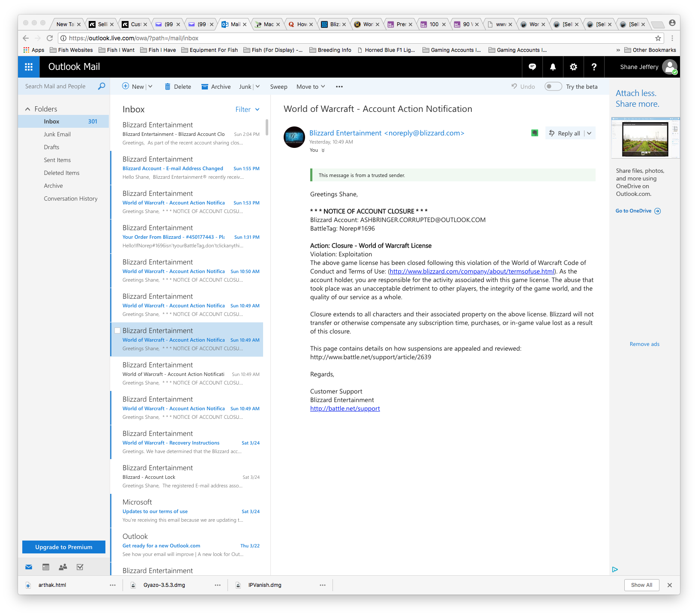Open the battle.net/support link
The height and width of the screenshot is (616, 698).
pos(345,409)
